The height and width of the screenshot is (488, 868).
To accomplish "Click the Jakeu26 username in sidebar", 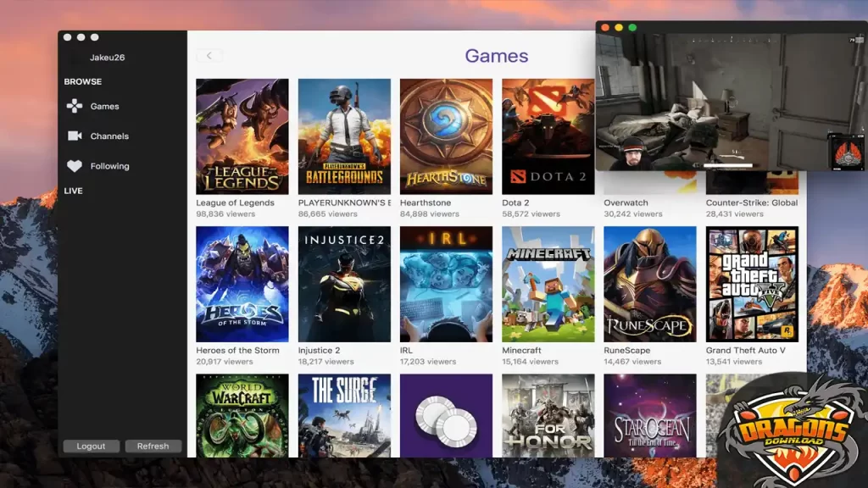I will click(x=107, y=58).
